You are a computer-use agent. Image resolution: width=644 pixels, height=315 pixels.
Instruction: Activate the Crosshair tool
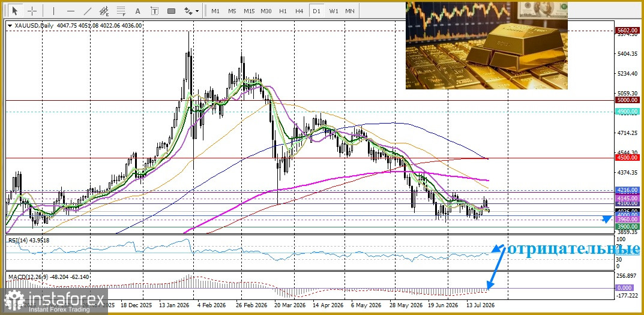click(32, 11)
